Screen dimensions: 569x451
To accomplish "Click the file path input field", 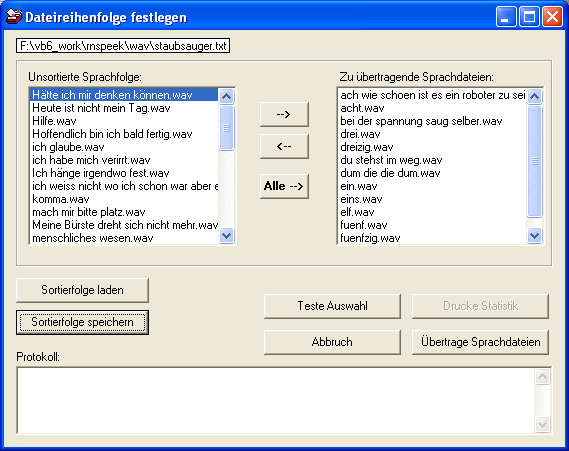I will click(123, 46).
